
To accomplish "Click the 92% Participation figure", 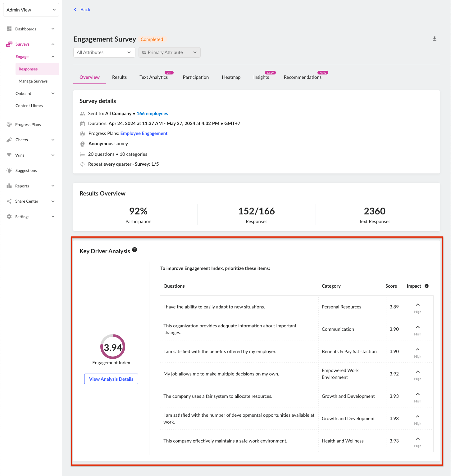I will (x=138, y=211).
